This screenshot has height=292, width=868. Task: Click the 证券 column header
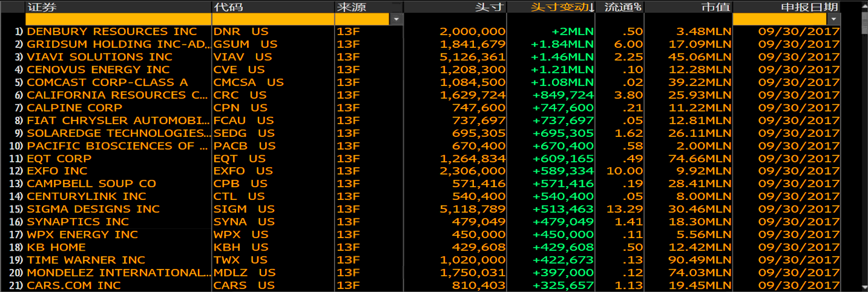point(118,7)
